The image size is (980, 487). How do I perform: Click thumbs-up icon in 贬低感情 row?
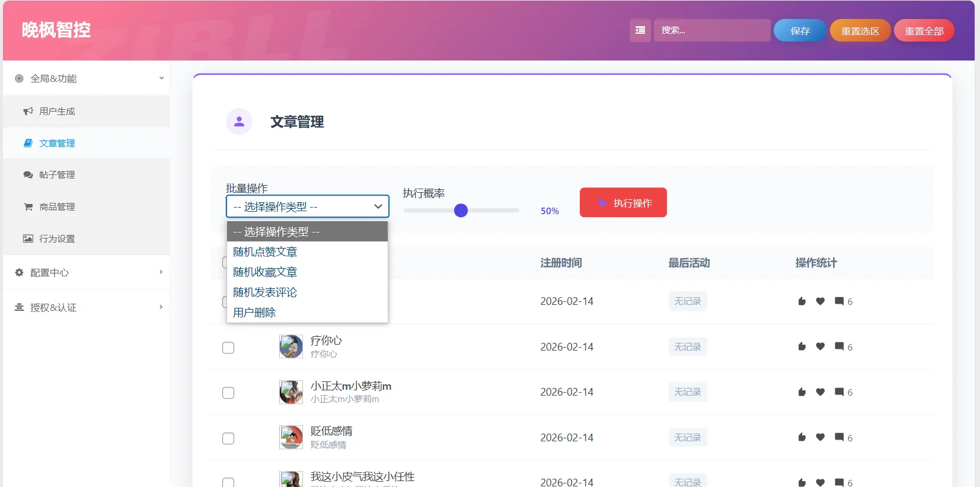(x=802, y=437)
